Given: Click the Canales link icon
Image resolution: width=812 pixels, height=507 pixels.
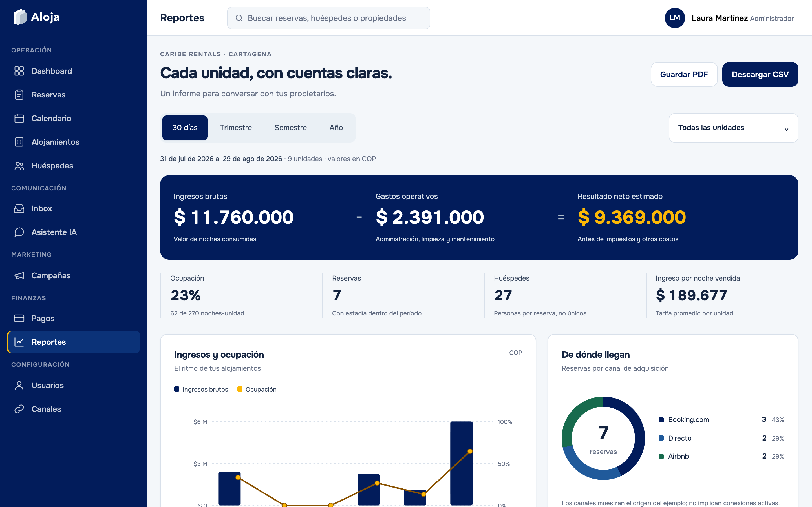Looking at the screenshot, I should 19,409.
